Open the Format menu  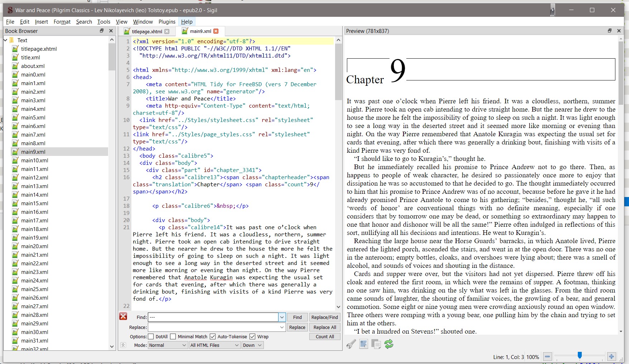(x=62, y=22)
